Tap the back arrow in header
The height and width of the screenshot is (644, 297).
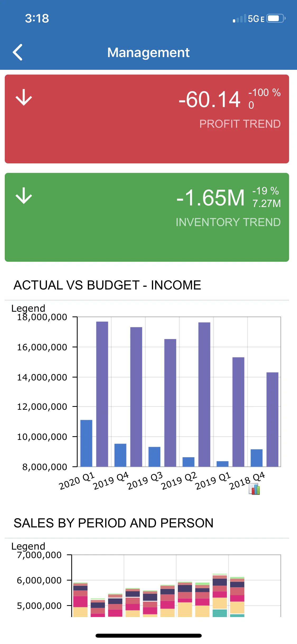17,52
